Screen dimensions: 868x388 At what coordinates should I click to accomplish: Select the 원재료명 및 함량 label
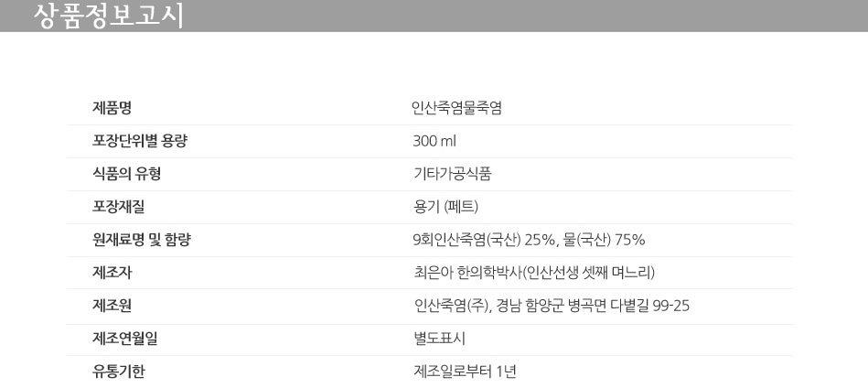pos(142,240)
